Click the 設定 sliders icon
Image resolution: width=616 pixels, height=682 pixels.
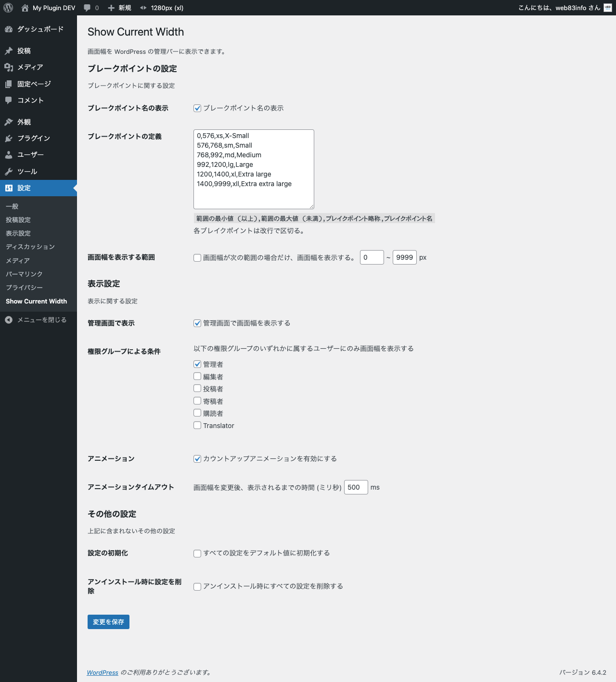[9, 188]
